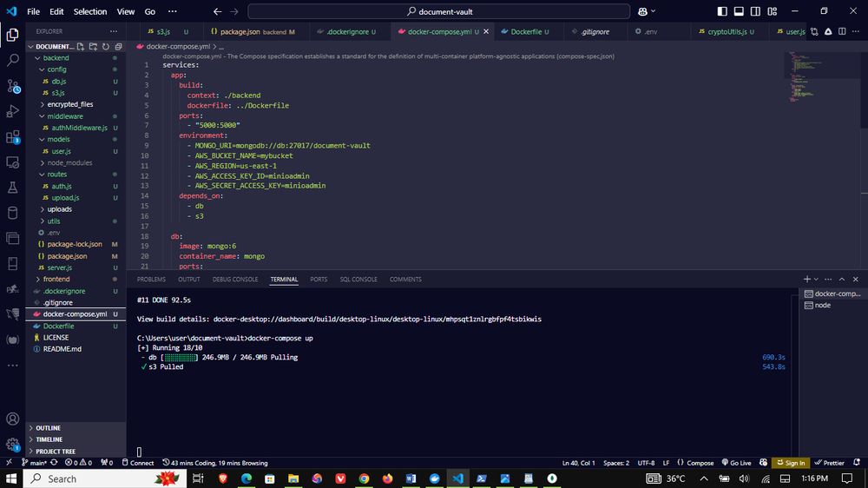Open Explorer more actions ellipsis
This screenshot has width=868, height=488.
(x=114, y=31)
